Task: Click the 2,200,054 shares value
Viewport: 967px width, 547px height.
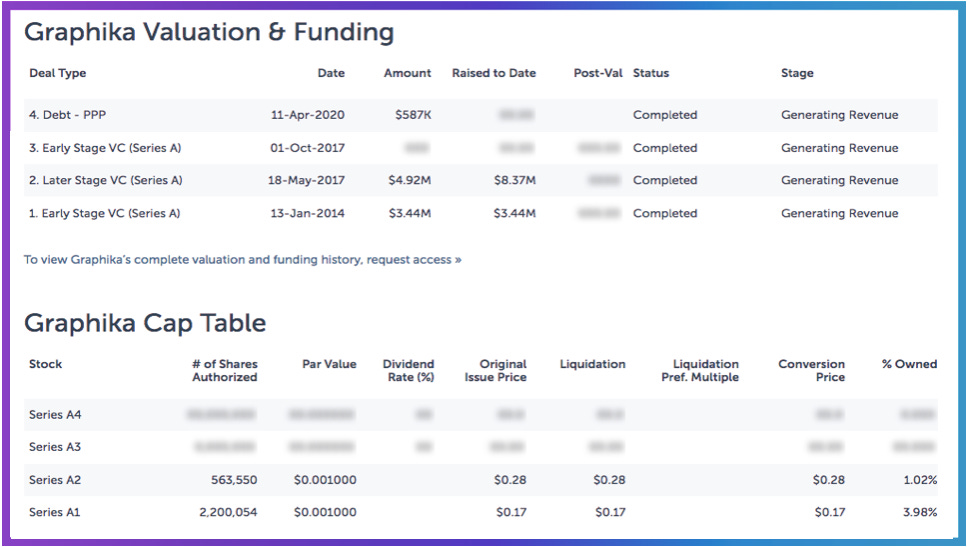Action: (x=228, y=512)
